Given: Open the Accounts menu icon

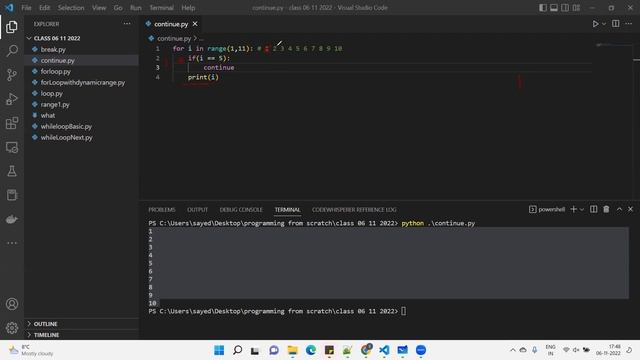Looking at the screenshot, I should click(x=12, y=304).
